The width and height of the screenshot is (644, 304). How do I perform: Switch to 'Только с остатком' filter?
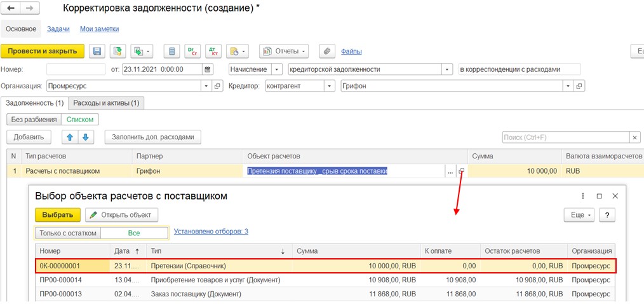click(67, 233)
